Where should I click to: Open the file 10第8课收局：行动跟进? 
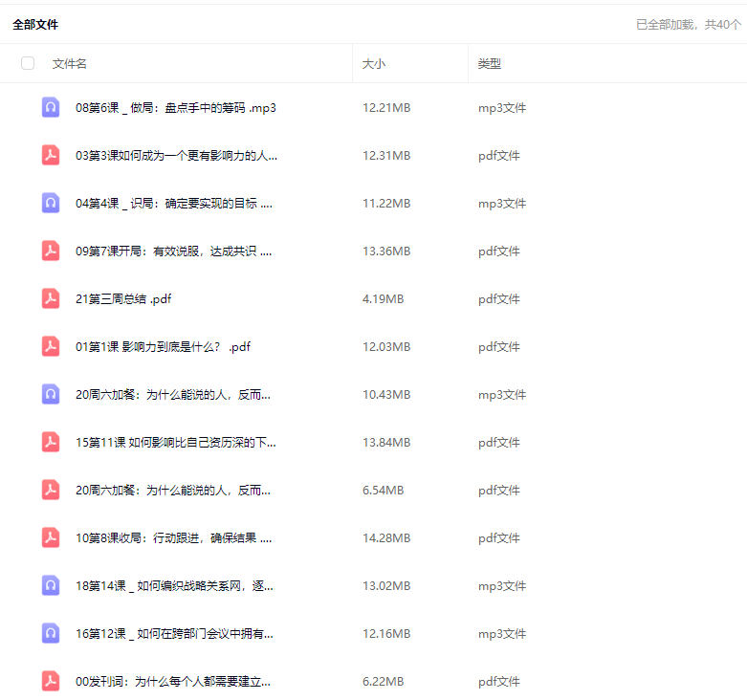174,537
